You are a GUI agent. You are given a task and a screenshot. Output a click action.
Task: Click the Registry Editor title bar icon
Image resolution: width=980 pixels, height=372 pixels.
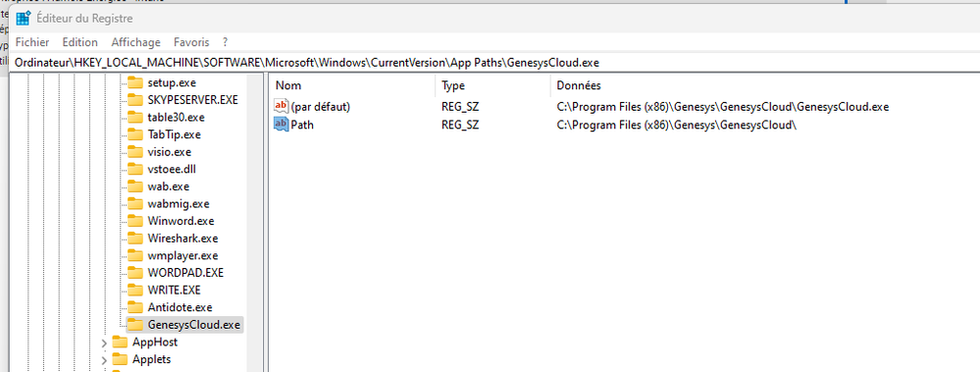point(24,18)
